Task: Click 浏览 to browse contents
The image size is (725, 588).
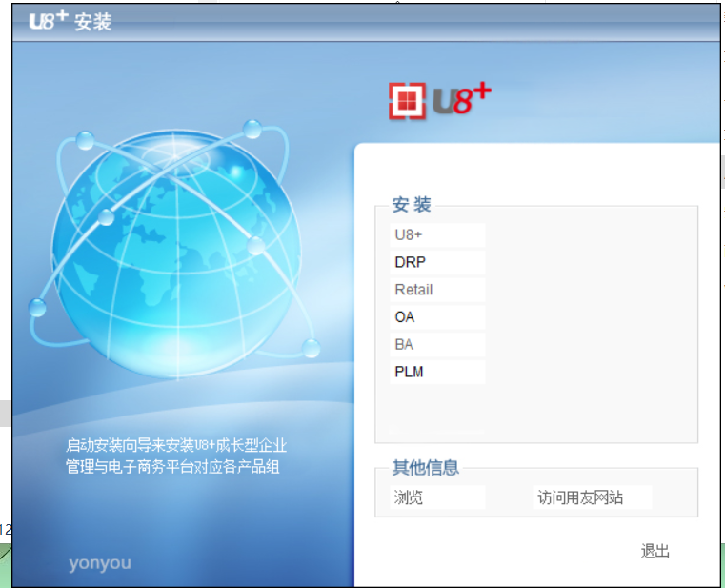Action: [437, 497]
